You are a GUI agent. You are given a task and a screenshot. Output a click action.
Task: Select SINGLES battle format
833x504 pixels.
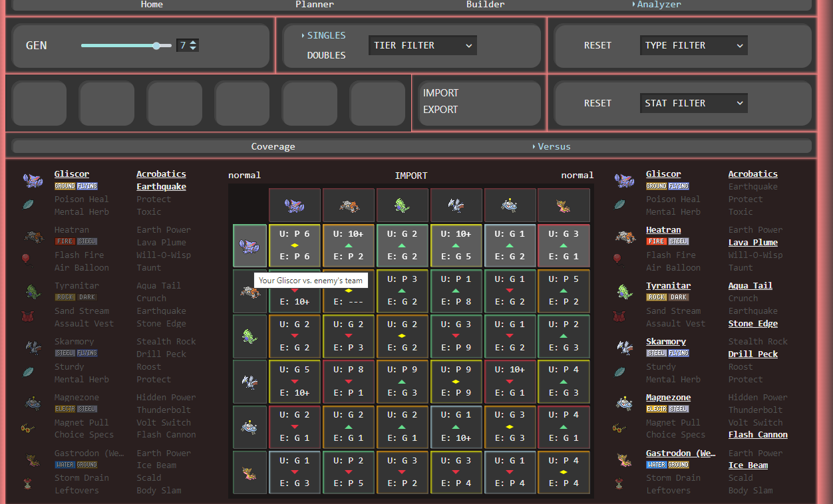click(x=326, y=35)
